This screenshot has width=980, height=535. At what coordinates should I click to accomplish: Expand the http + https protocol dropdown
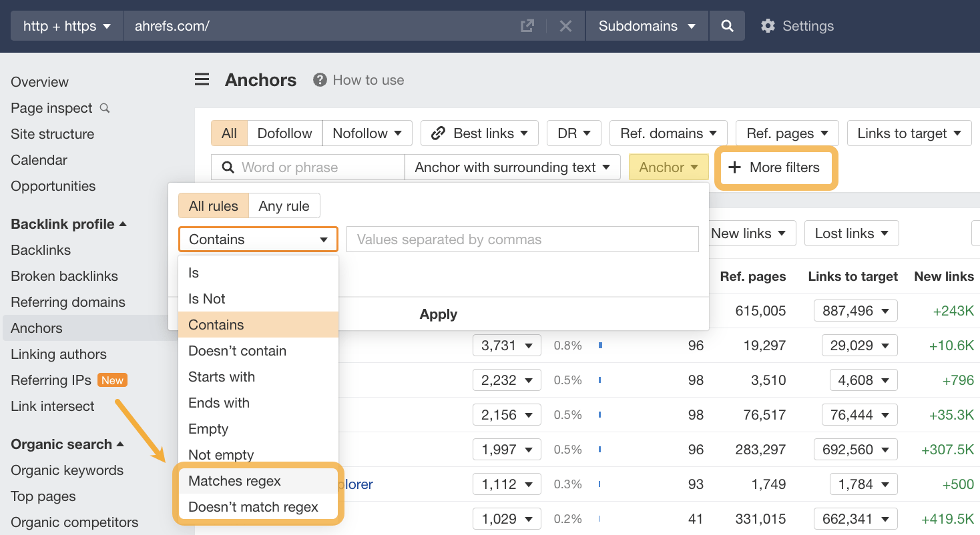tap(67, 26)
